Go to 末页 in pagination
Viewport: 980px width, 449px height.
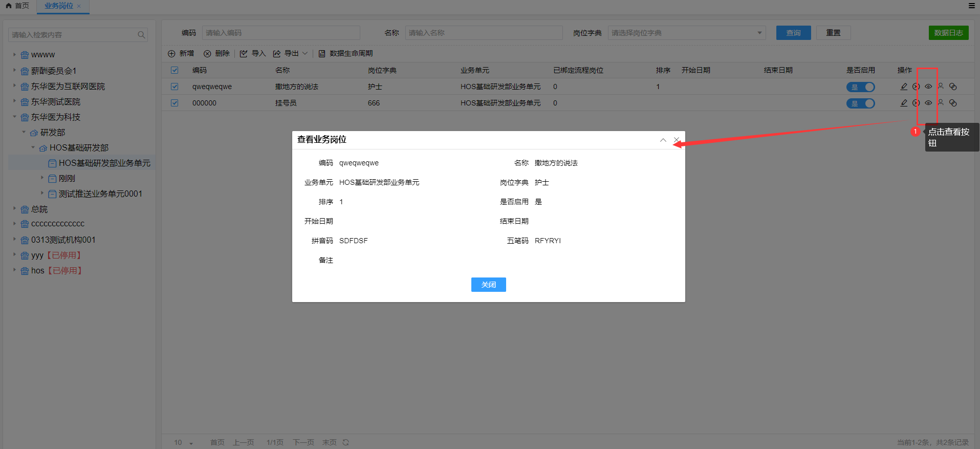point(329,442)
